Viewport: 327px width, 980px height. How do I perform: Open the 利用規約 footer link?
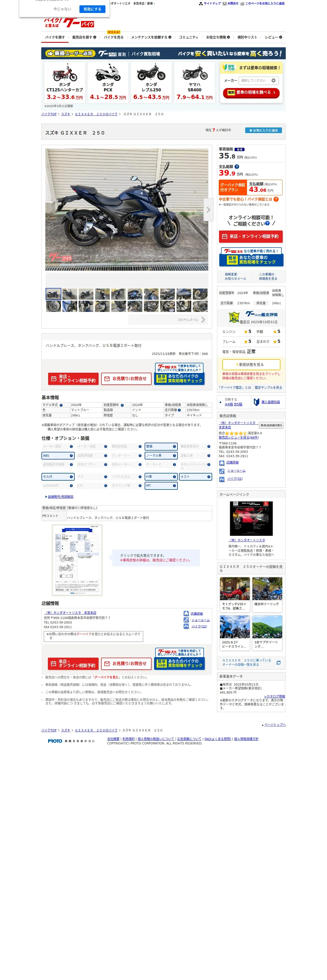(128, 739)
